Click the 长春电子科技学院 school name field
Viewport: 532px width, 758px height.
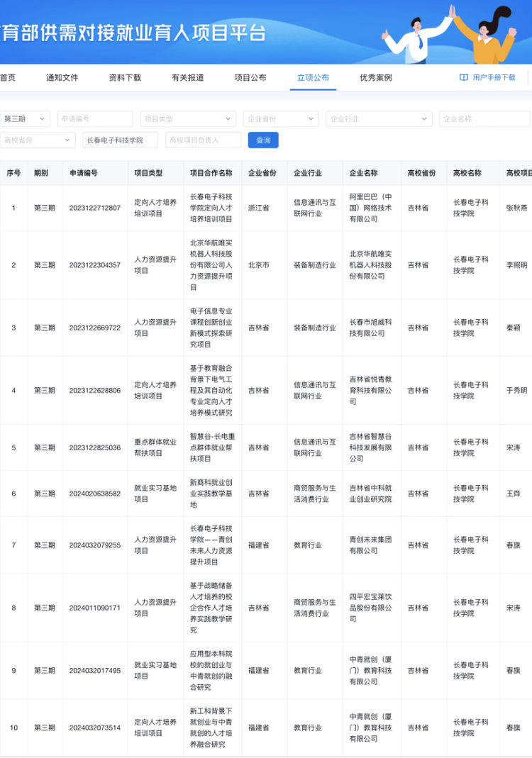coord(121,140)
